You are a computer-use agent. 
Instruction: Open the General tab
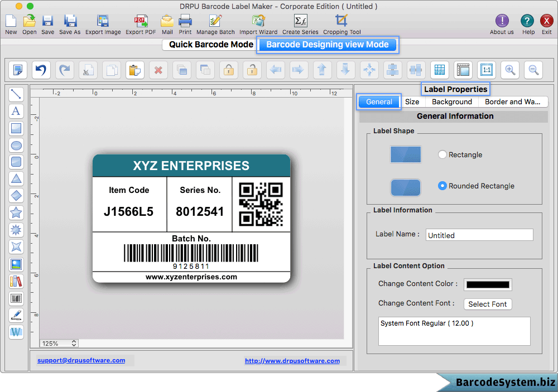(379, 101)
